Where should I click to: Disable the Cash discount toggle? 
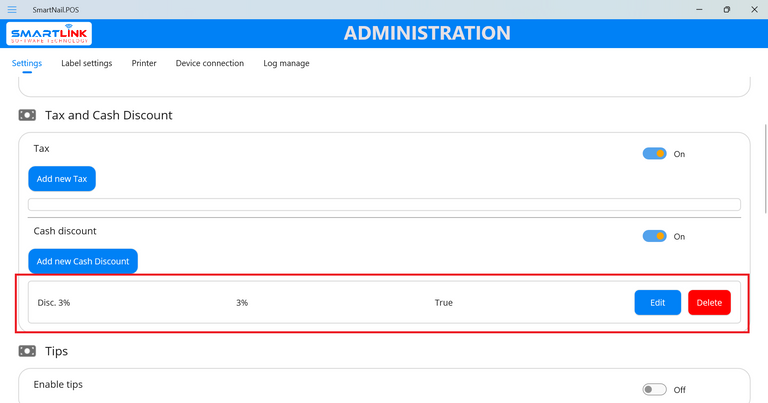pyautogui.click(x=654, y=237)
